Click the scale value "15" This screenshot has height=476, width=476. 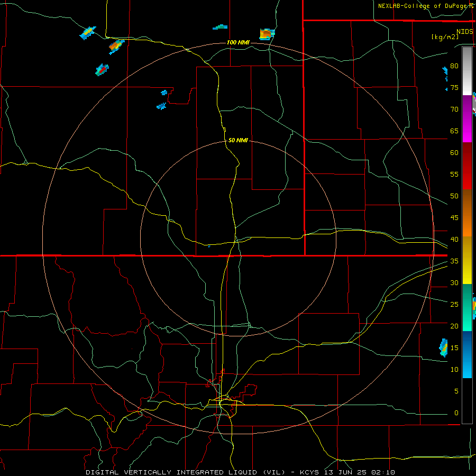point(454,347)
